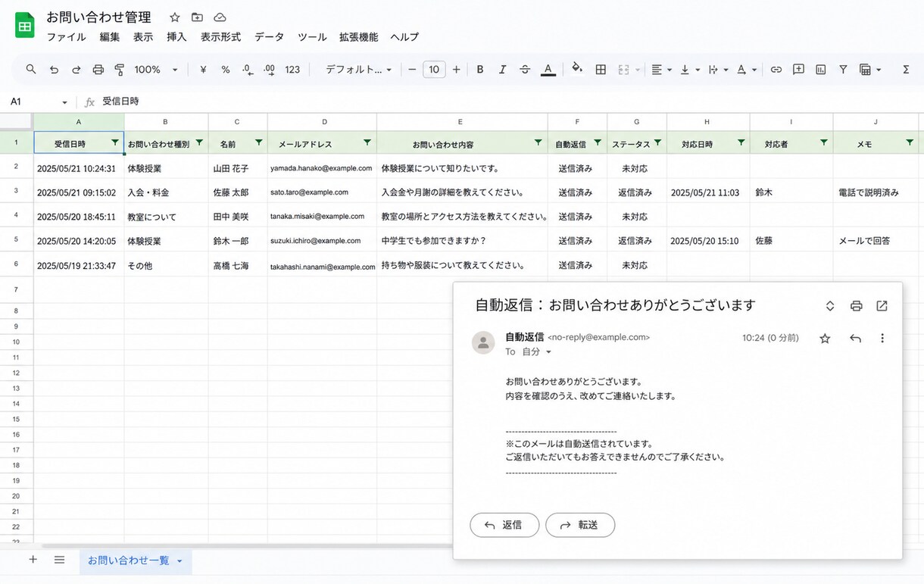Select the paint format tool

(x=120, y=69)
